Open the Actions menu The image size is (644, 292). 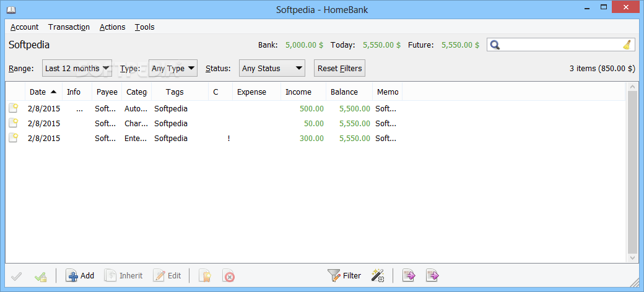[x=113, y=27]
